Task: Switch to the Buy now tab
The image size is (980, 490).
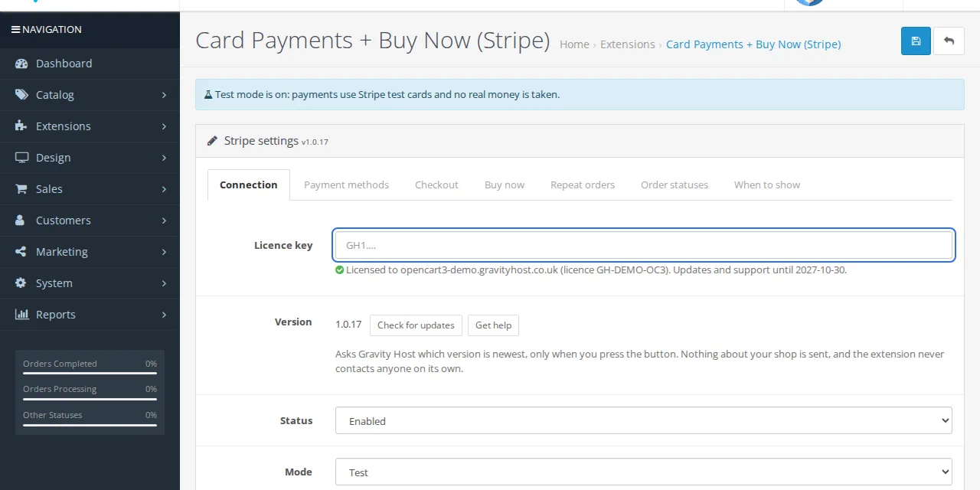Action: (505, 185)
